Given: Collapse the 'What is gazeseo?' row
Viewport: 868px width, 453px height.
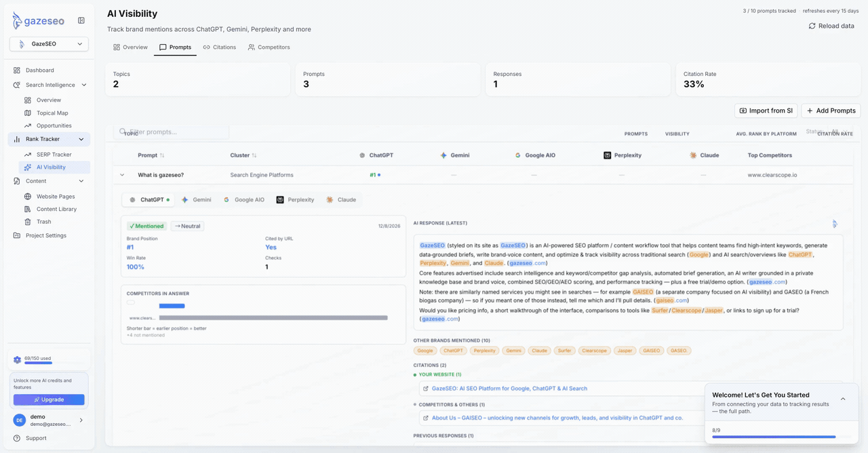Looking at the screenshot, I should [122, 175].
